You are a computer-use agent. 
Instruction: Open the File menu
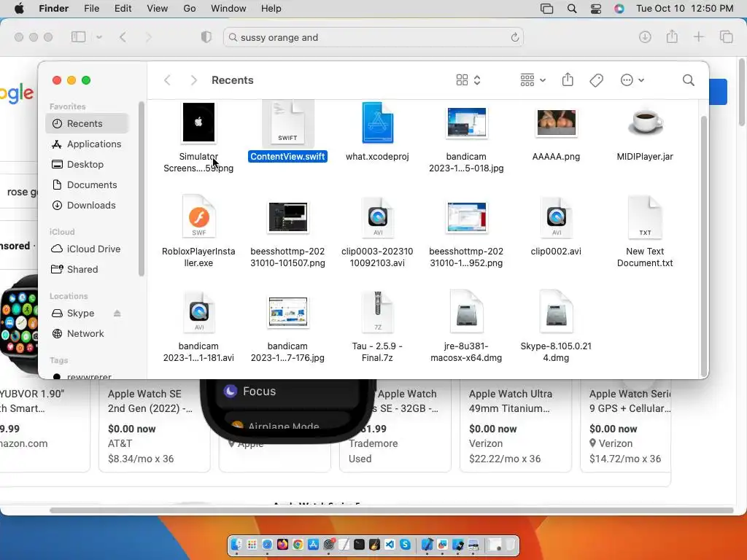[91, 9]
